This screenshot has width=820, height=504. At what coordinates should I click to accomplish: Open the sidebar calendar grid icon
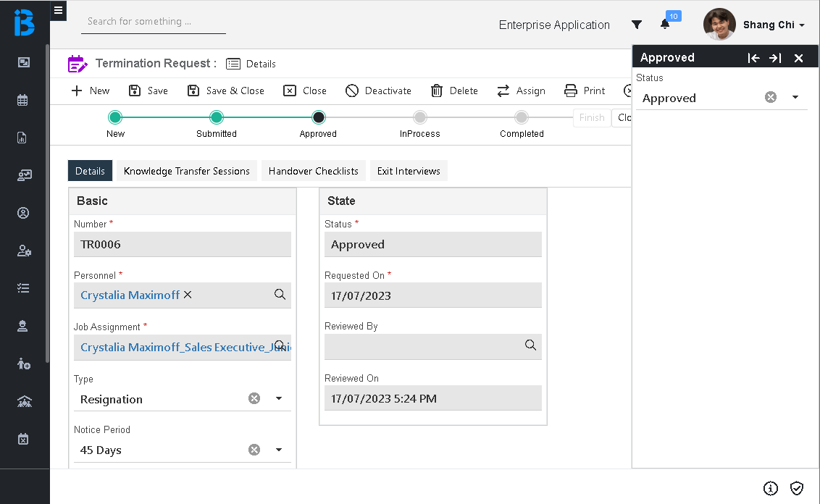coord(22,100)
